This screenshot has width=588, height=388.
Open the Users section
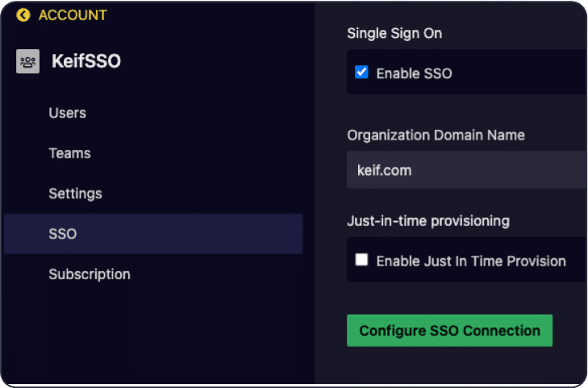tap(68, 113)
